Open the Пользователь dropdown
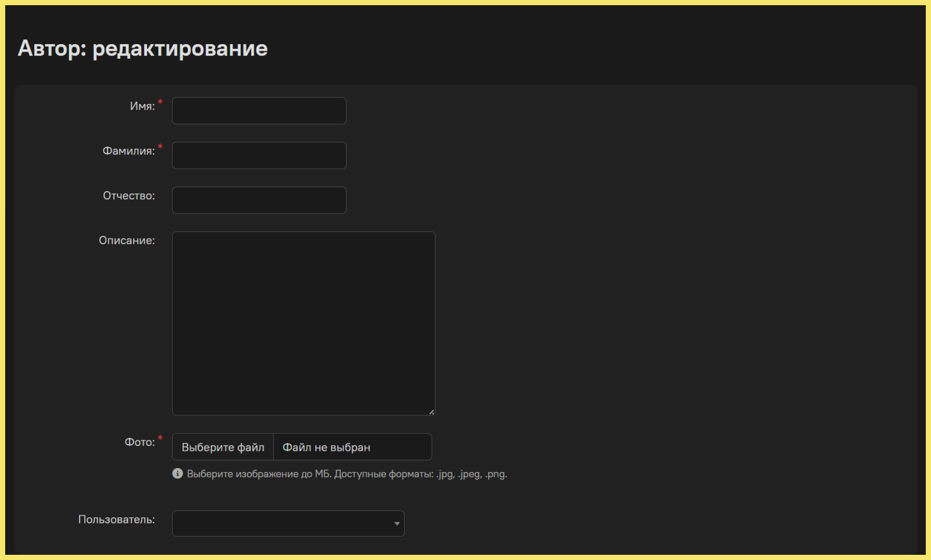 [288, 524]
